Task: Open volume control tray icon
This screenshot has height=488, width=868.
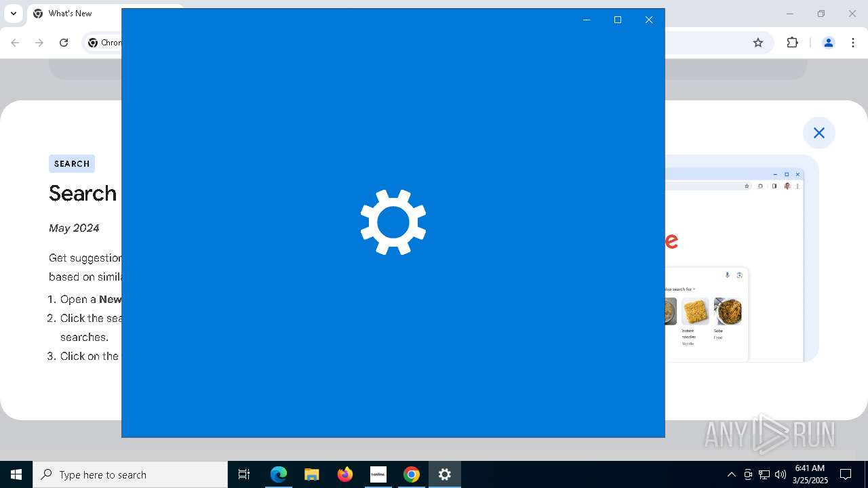Action: click(781, 474)
